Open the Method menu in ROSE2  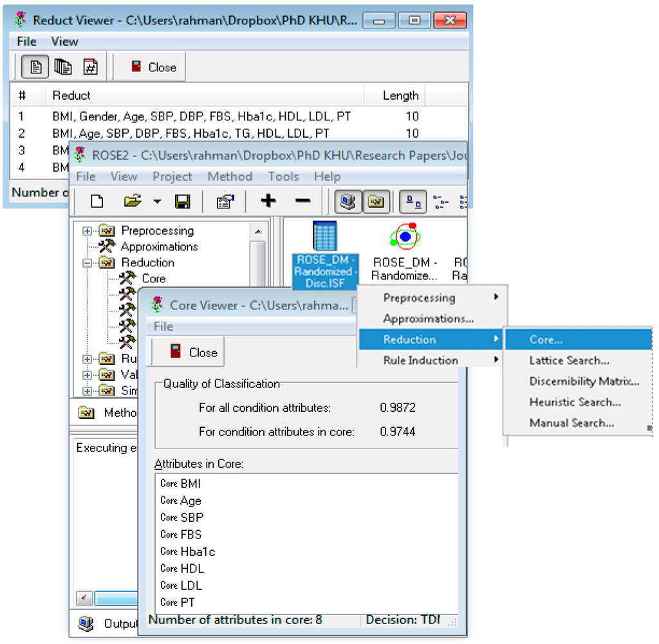click(230, 176)
